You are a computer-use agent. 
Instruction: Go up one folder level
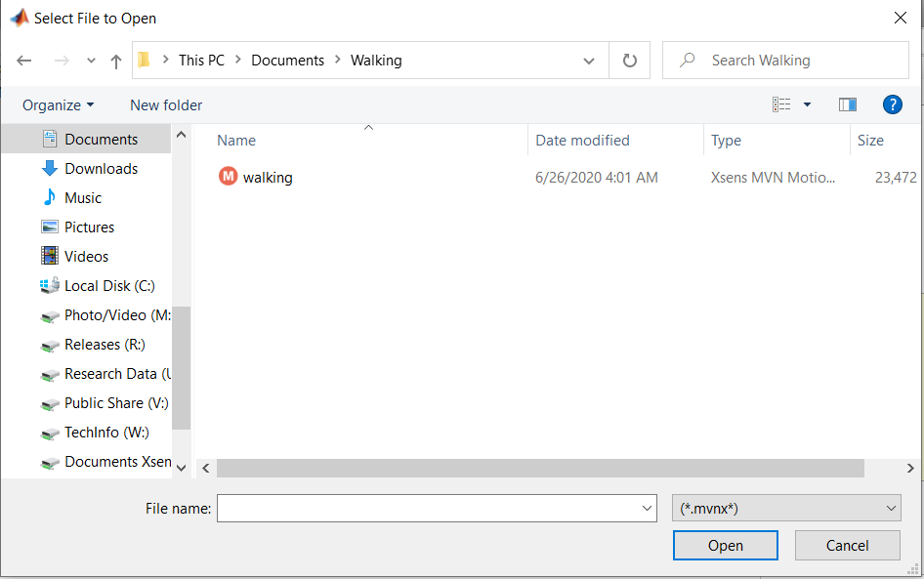coord(115,60)
